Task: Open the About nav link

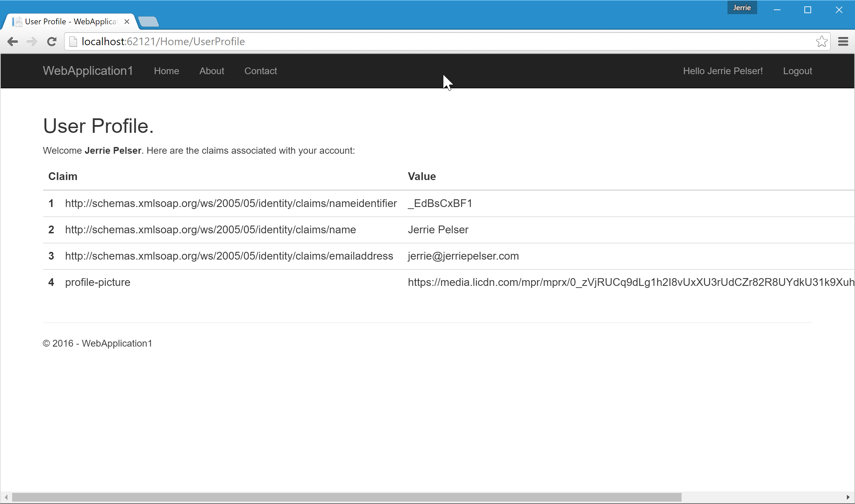Action: click(212, 71)
